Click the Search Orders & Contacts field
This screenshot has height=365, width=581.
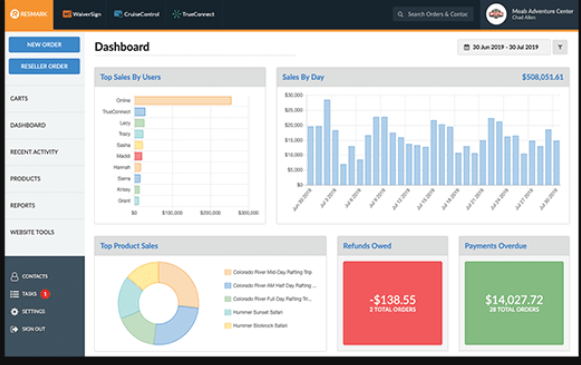[x=433, y=14]
